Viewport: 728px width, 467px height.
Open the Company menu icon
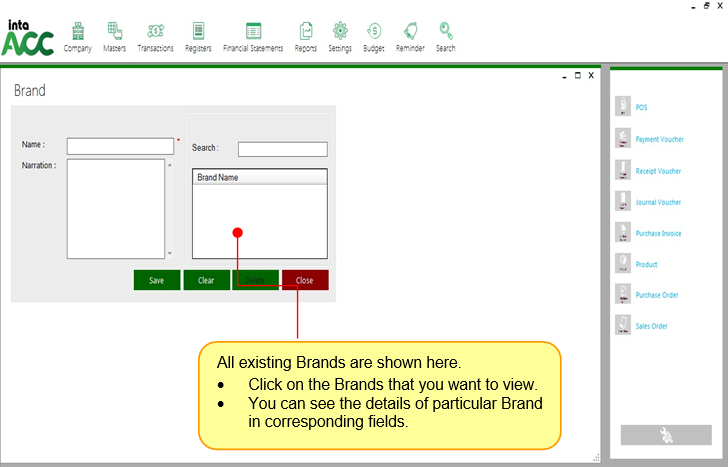(77, 32)
